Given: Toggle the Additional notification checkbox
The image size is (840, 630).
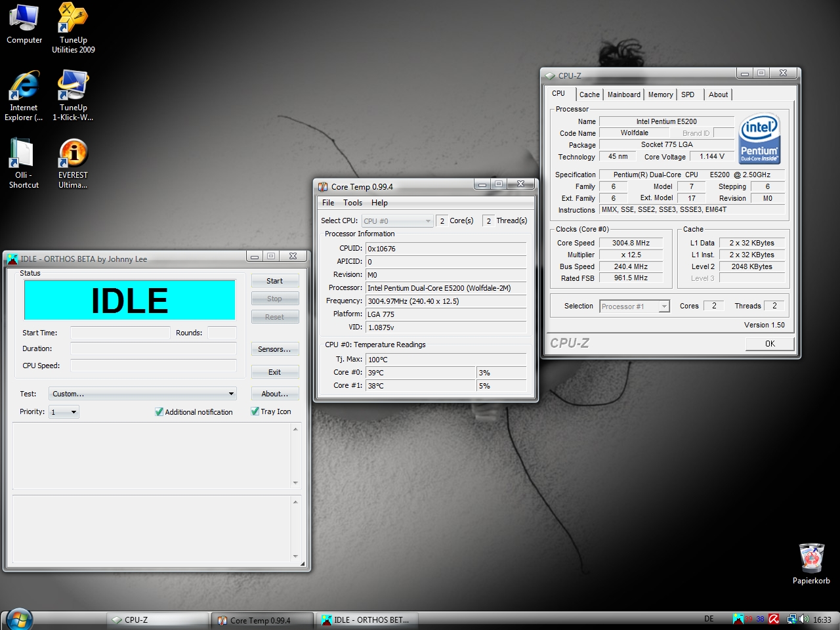Looking at the screenshot, I should 159,412.
